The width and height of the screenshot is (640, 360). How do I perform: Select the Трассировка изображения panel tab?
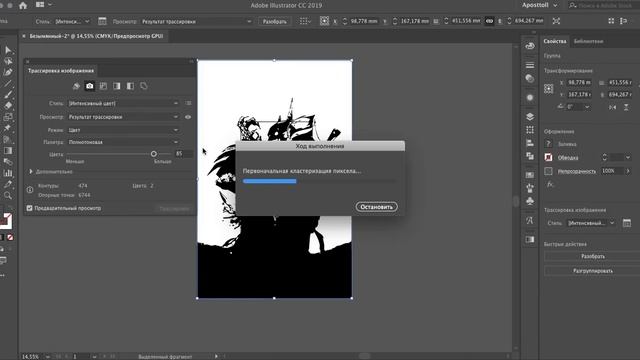tap(60, 71)
